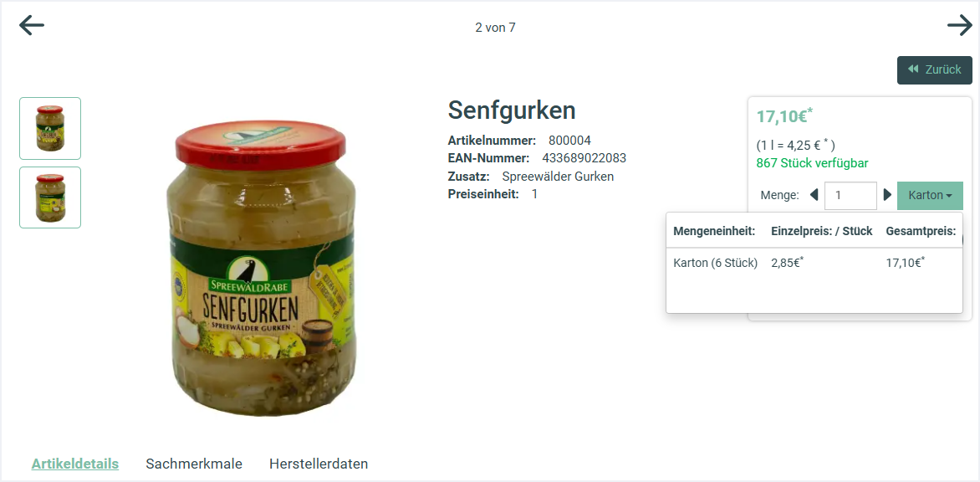
Task: Click the Menge quantity input field
Action: point(850,196)
